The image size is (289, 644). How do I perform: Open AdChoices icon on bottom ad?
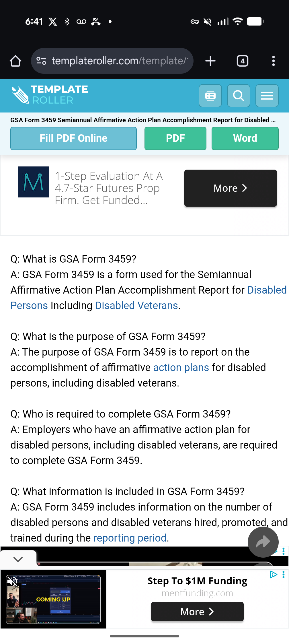273,575
